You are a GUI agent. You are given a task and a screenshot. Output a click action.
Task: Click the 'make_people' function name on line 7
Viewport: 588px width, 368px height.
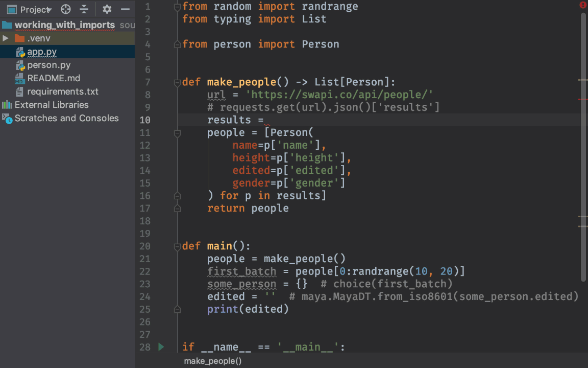coord(241,82)
